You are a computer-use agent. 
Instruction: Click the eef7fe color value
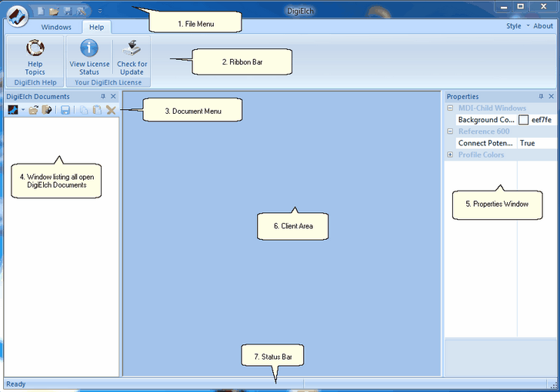(x=542, y=120)
